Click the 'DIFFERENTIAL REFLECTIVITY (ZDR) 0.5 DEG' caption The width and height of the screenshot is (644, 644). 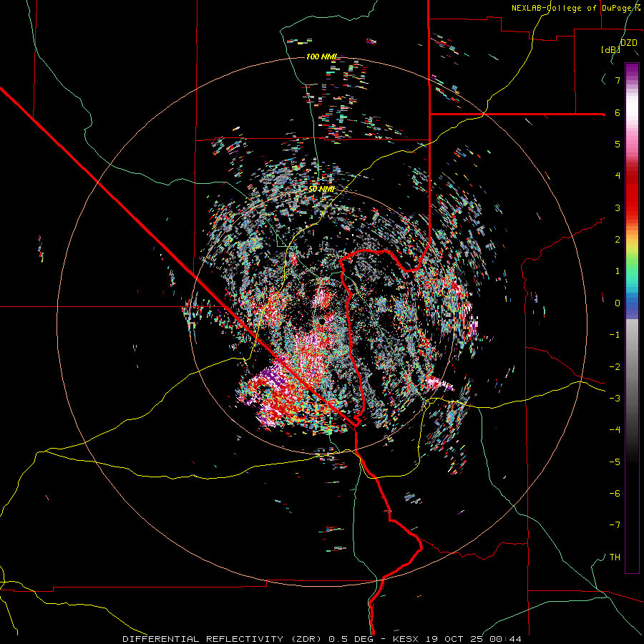coord(248,639)
